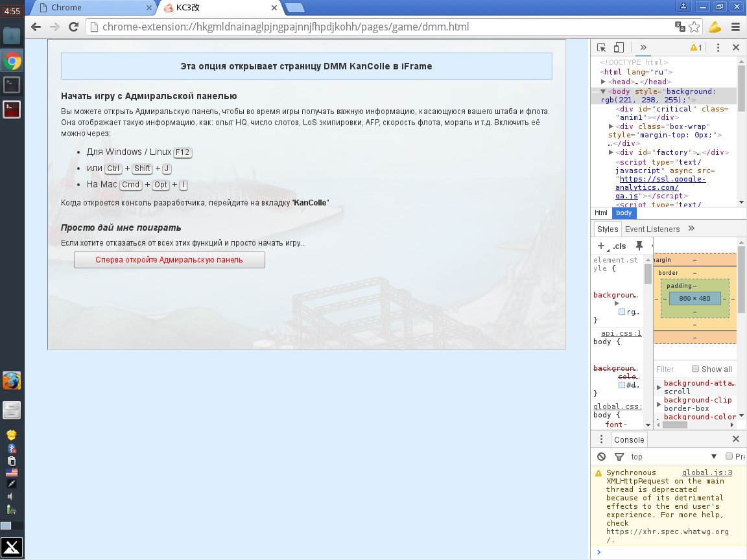The width and height of the screenshot is (747, 560).
Task: Click the pin element state icon
Action: point(639,246)
